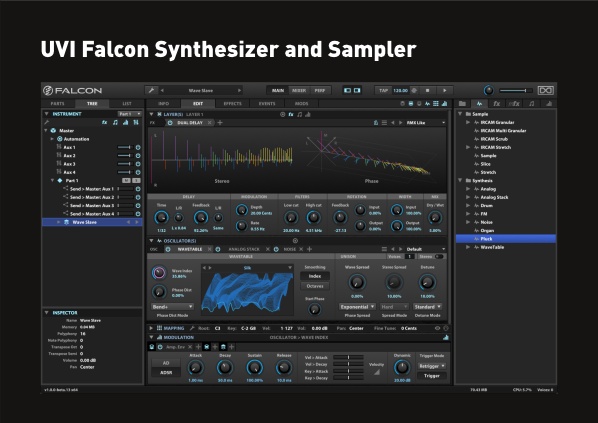Add a new effect with the plus icon
The image size is (598, 423).
coord(220,122)
